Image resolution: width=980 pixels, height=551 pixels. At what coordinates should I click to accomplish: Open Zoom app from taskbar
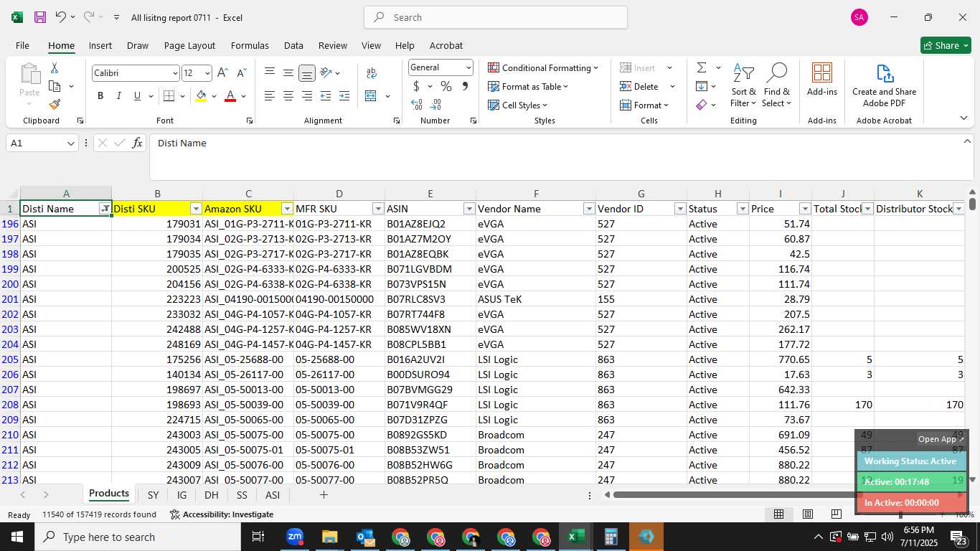(x=295, y=537)
